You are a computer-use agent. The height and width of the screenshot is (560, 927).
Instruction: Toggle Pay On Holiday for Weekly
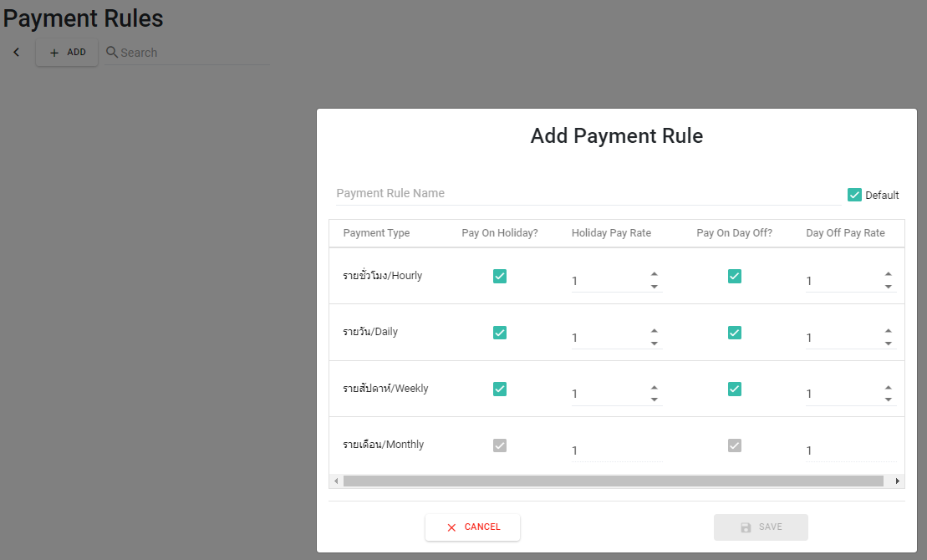click(500, 389)
